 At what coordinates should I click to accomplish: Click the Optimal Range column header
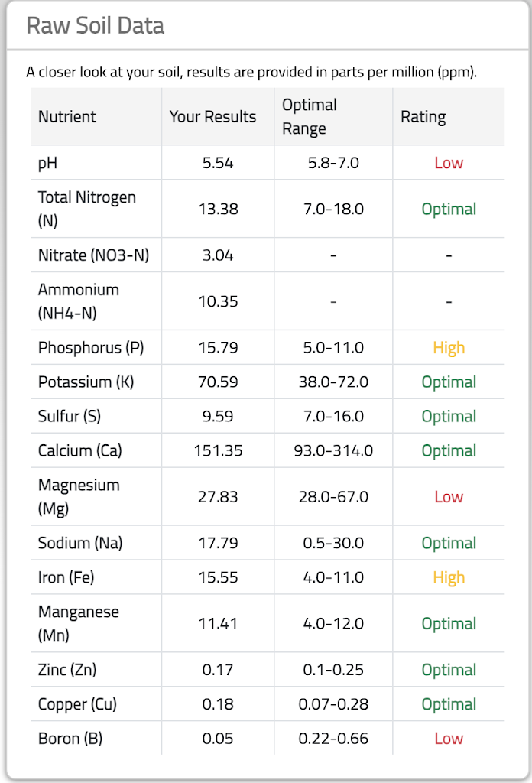[x=310, y=117]
